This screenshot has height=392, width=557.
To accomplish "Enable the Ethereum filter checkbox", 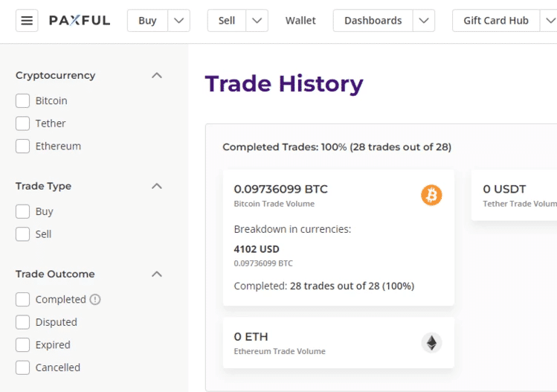I will 23,146.
